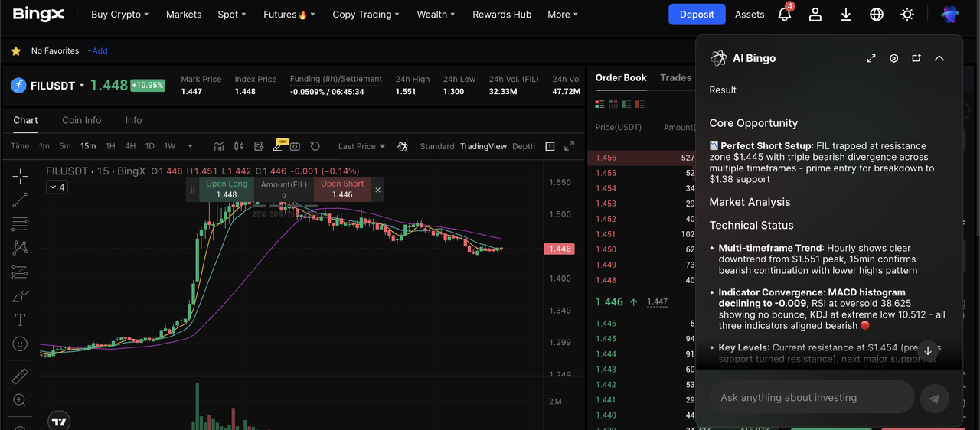This screenshot has width=980, height=430.
Task: Click the Open Long button
Action: click(x=227, y=189)
